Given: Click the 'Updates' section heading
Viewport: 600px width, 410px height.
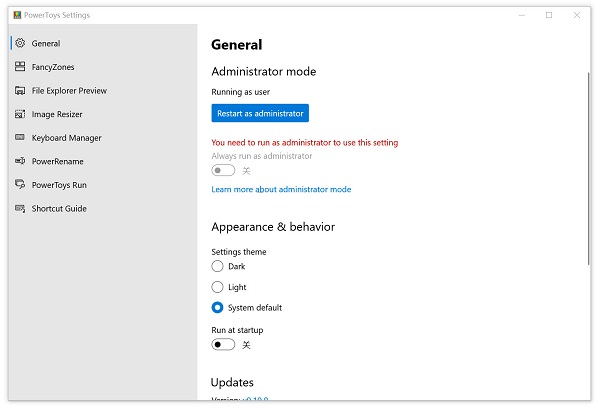Looking at the screenshot, I should pyautogui.click(x=232, y=382).
